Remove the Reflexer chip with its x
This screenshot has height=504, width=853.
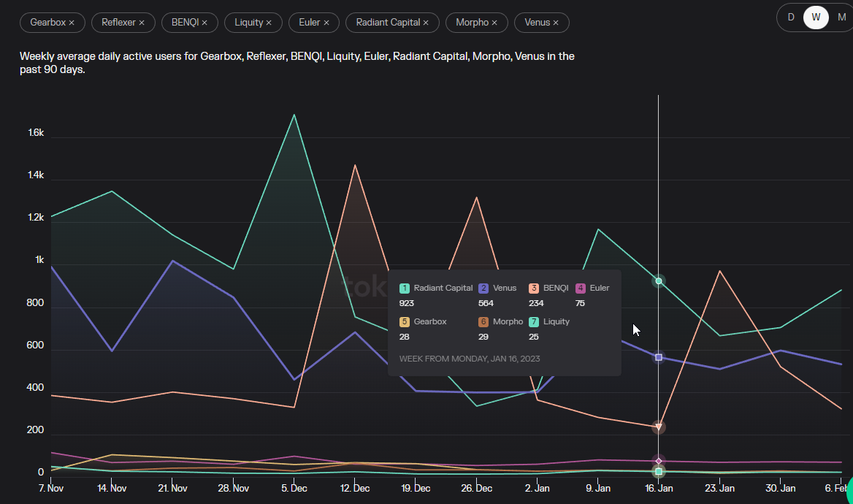[142, 23]
